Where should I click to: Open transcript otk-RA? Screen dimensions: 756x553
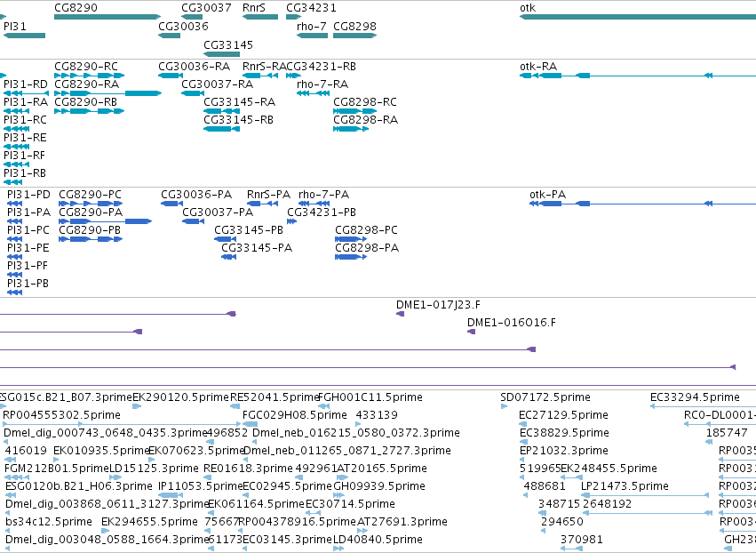pos(538,66)
